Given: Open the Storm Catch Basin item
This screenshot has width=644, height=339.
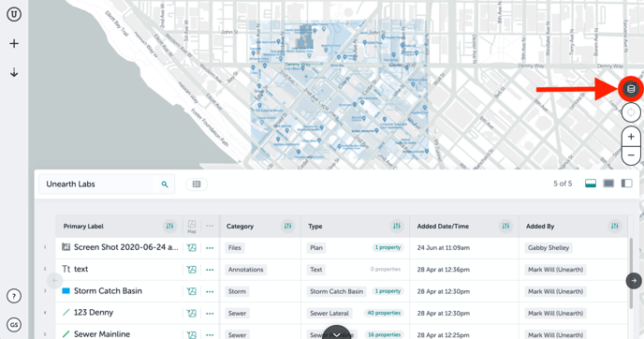Looking at the screenshot, I should (108, 290).
